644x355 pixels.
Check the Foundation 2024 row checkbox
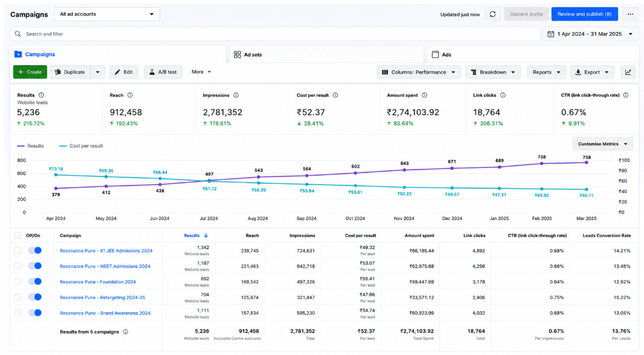click(18, 281)
